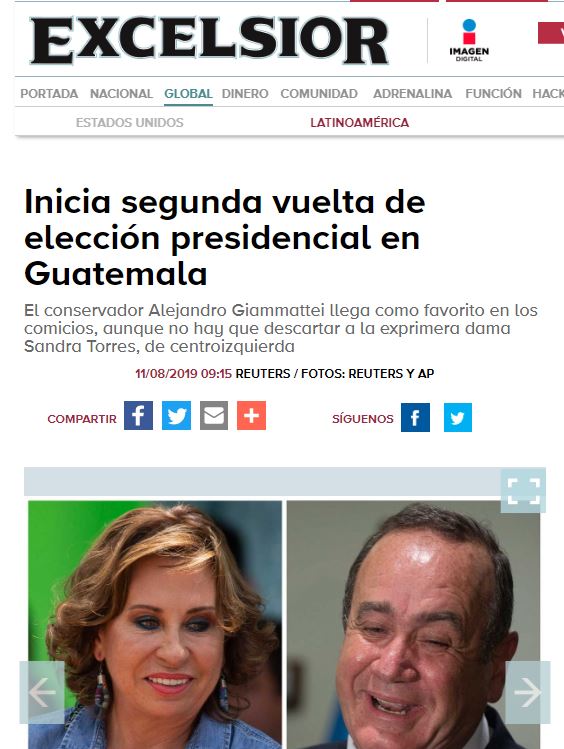Open Imagen Digital logo link

click(x=469, y=40)
